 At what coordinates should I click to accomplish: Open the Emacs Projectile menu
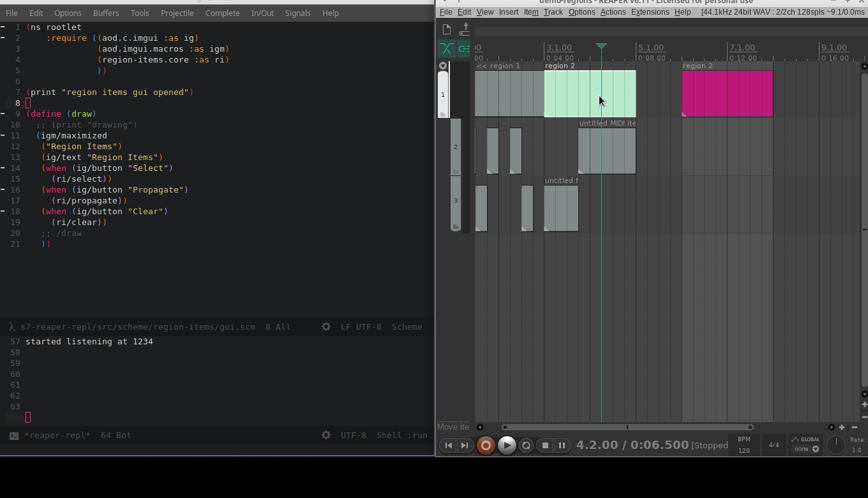177,13
